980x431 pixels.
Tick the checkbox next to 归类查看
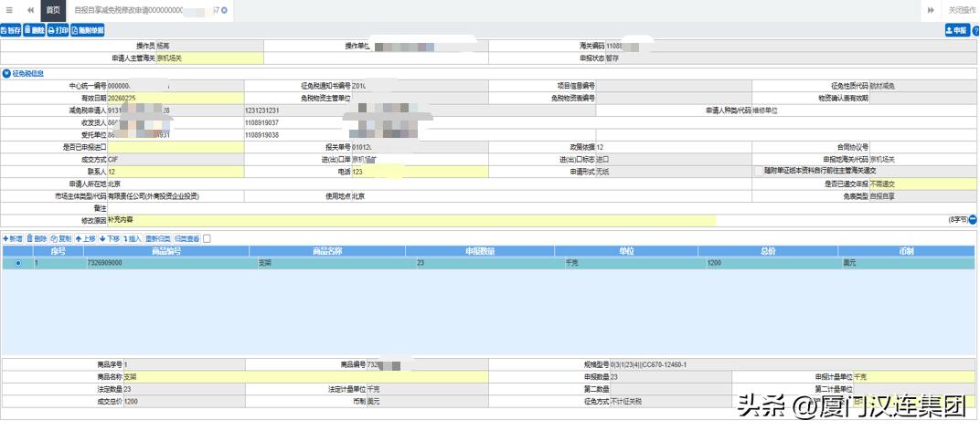click(x=207, y=238)
